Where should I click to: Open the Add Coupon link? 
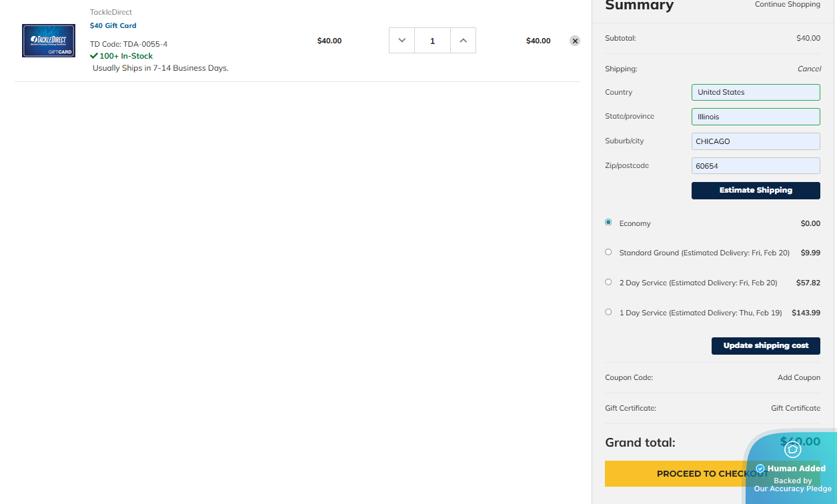click(x=798, y=377)
